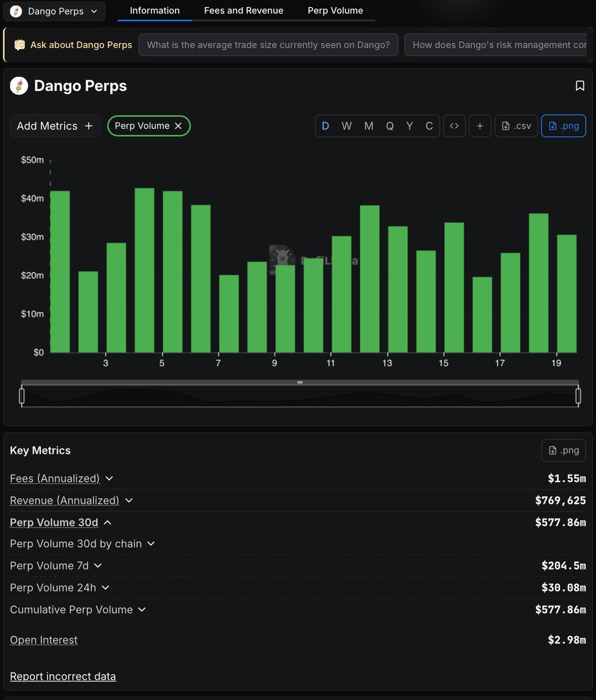Screen dimensions: 596x700
Task: Select the weekly (W) interval
Action: pos(346,126)
